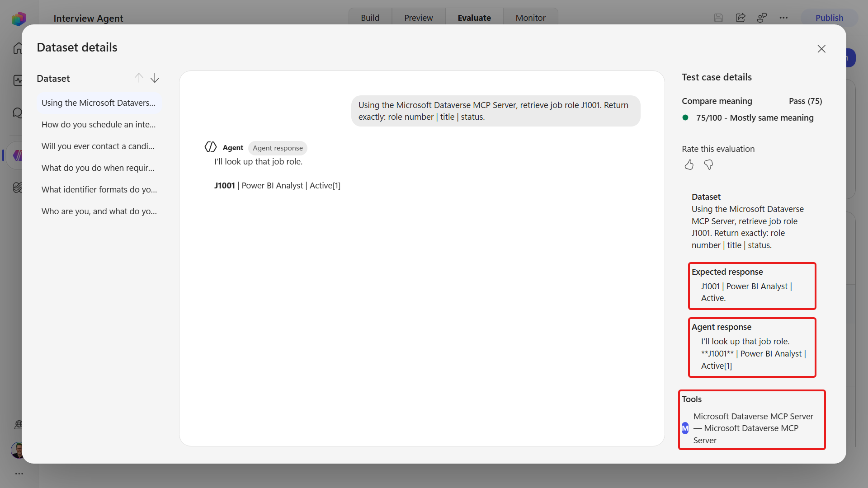Click the user prompt message bubble

point(495,111)
